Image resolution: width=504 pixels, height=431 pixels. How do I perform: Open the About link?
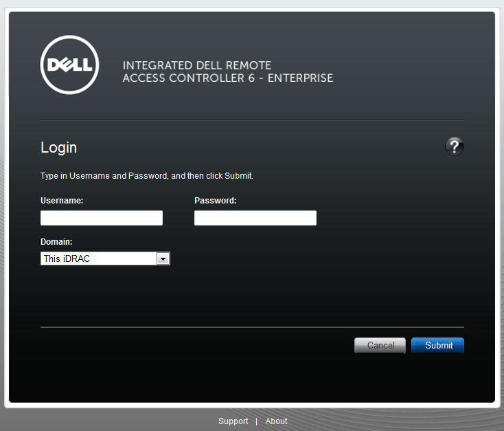pos(276,421)
